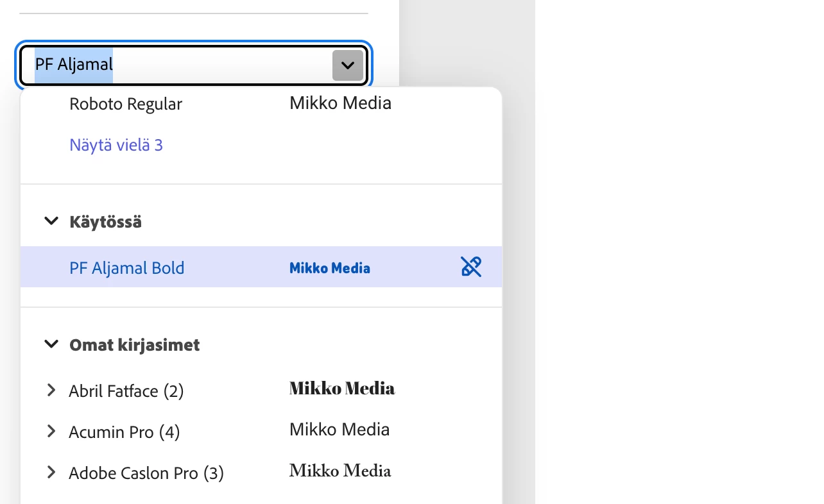Click Mikko Media preview for Acumin Pro

pyautogui.click(x=339, y=429)
